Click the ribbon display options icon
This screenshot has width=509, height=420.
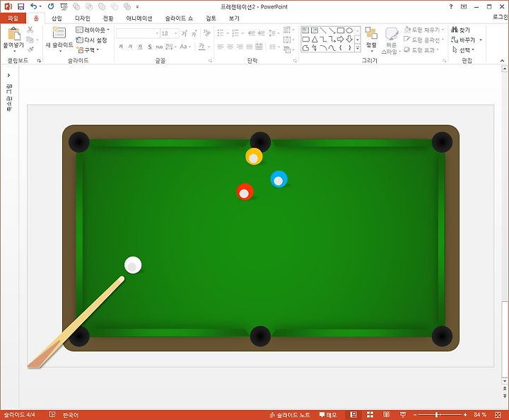[x=464, y=6]
